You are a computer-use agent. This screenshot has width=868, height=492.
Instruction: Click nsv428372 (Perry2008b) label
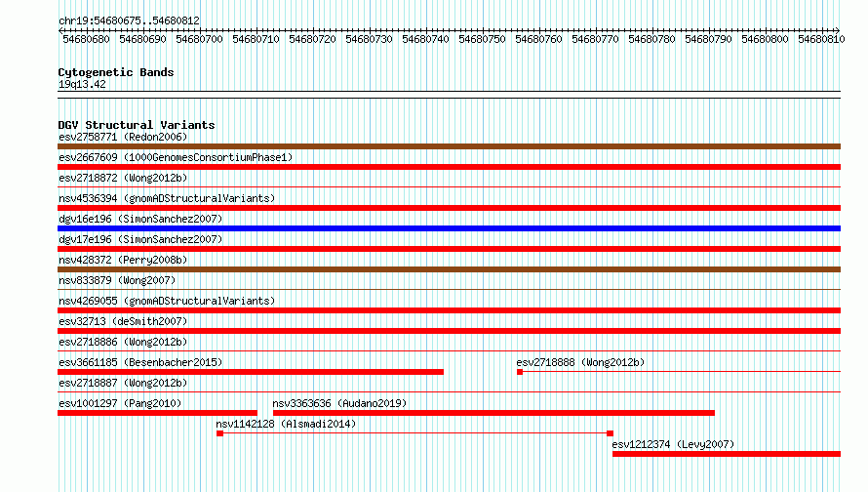point(123,260)
